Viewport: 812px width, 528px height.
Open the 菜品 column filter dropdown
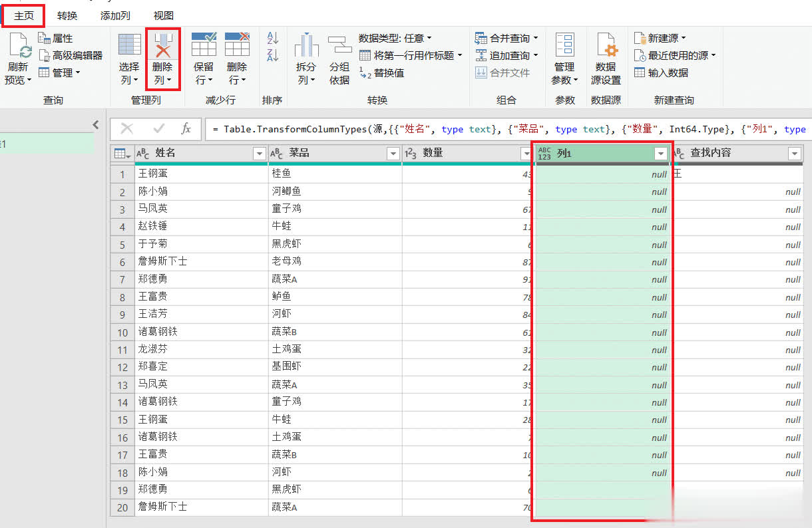tap(393, 154)
